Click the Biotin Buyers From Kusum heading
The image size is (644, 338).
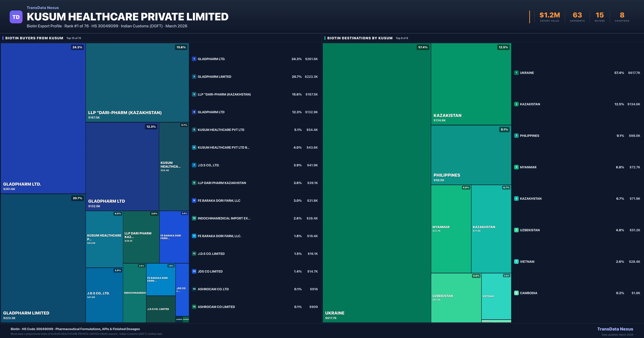(x=34, y=38)
